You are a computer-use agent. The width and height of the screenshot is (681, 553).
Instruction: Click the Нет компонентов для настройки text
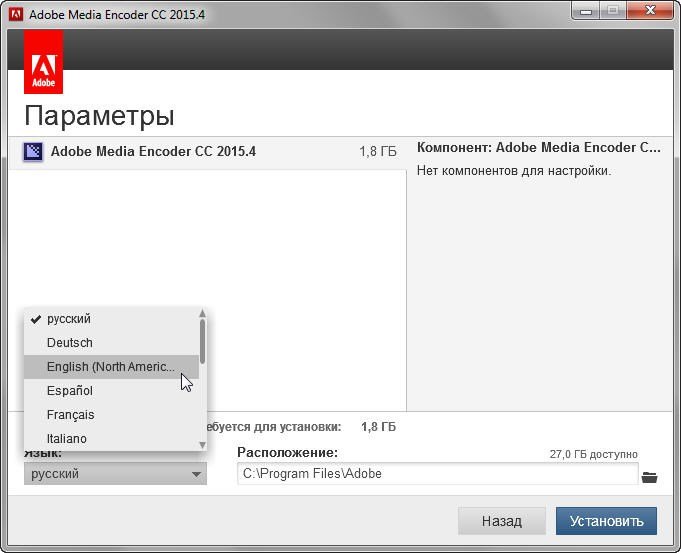[514, 171]
